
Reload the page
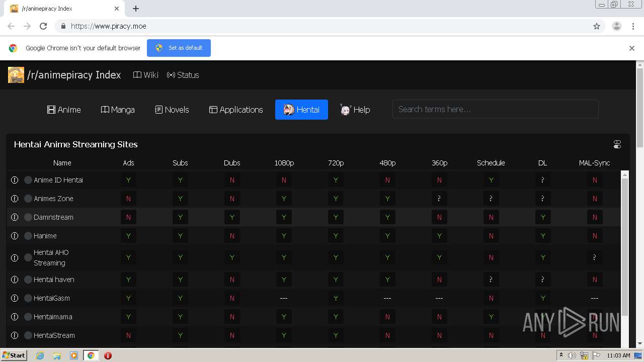(x=43, y=26)
